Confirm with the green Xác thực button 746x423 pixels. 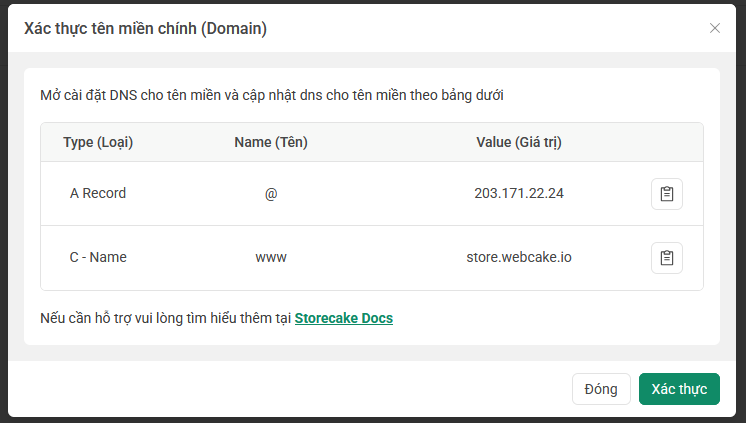point(679,389)
